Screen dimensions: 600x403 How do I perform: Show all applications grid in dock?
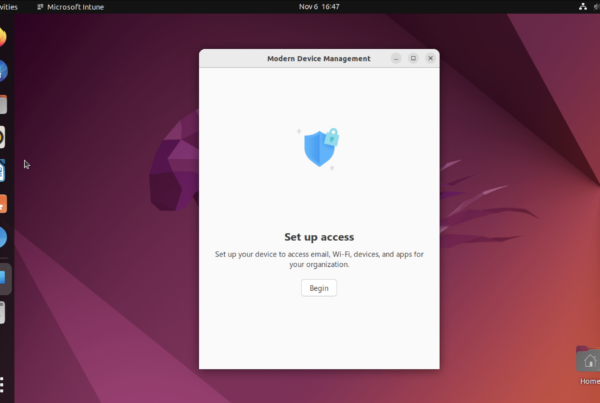(2, 385)
